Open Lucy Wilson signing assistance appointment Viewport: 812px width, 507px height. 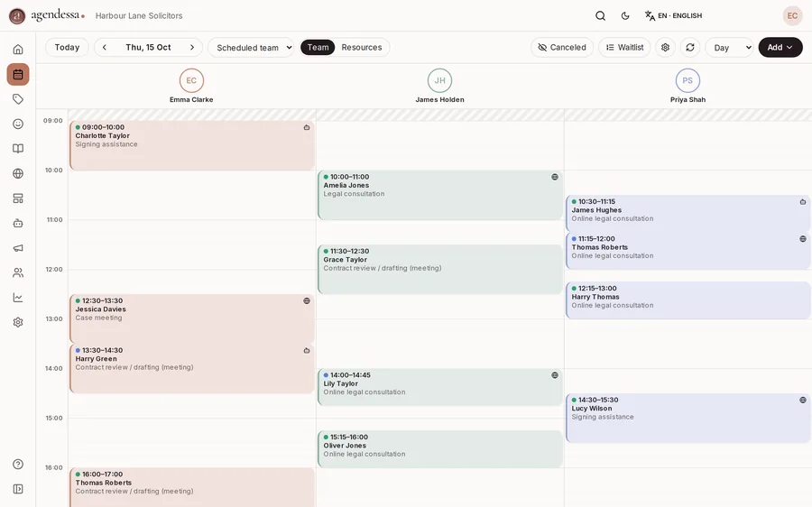tap(688, 418)
